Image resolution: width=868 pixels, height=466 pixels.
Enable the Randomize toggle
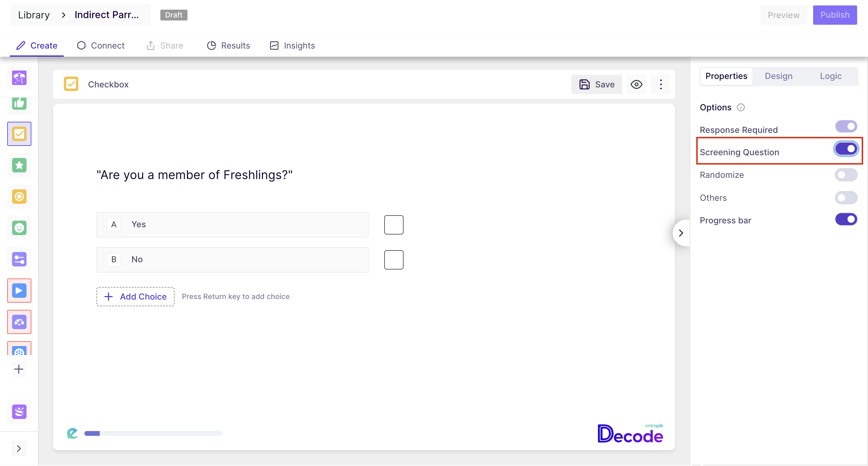point(846,175)
